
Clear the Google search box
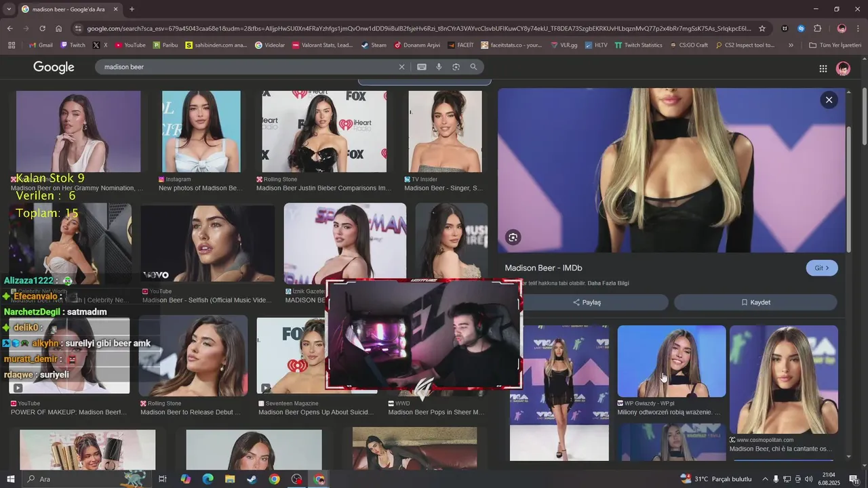click(x=401, y=67)
